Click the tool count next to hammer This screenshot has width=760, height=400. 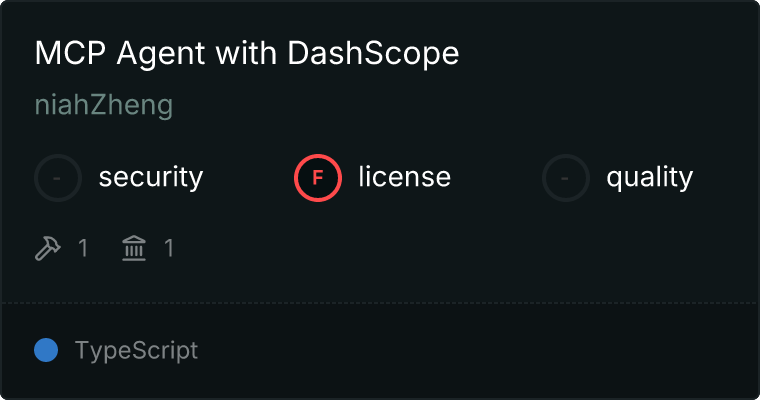pyautogui.click(x=83, y=247)
